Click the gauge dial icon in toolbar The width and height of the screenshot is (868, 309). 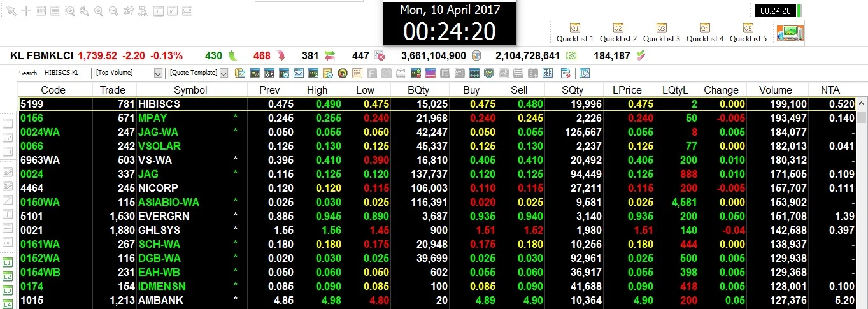(x=342, y=73)
